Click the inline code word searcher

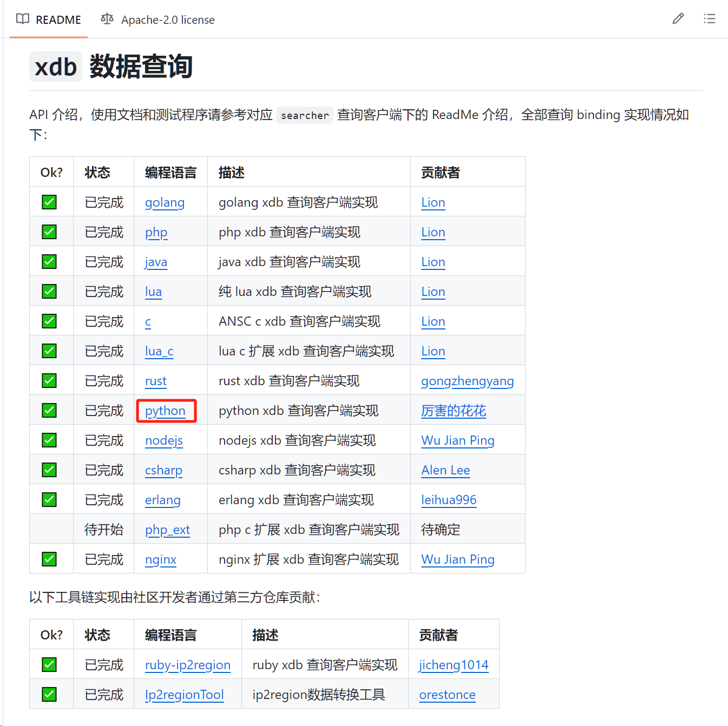[x=305, y=115]
